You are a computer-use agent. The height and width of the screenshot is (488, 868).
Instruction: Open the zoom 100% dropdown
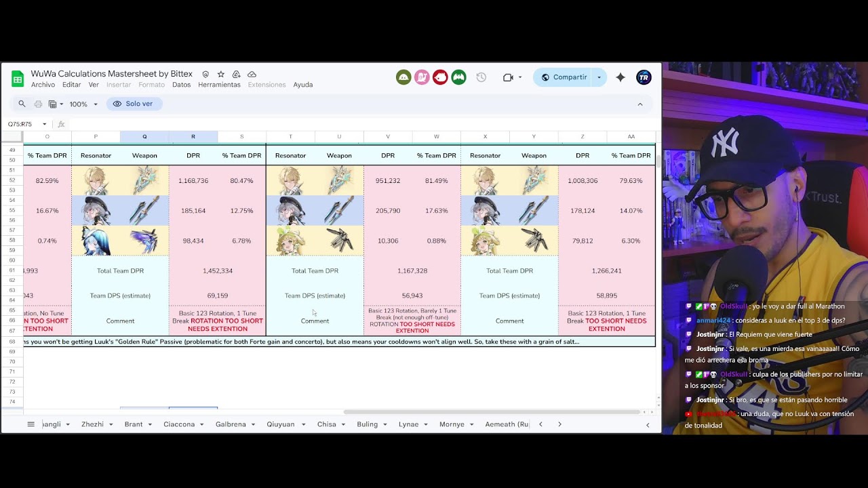(x=83, y=104)
